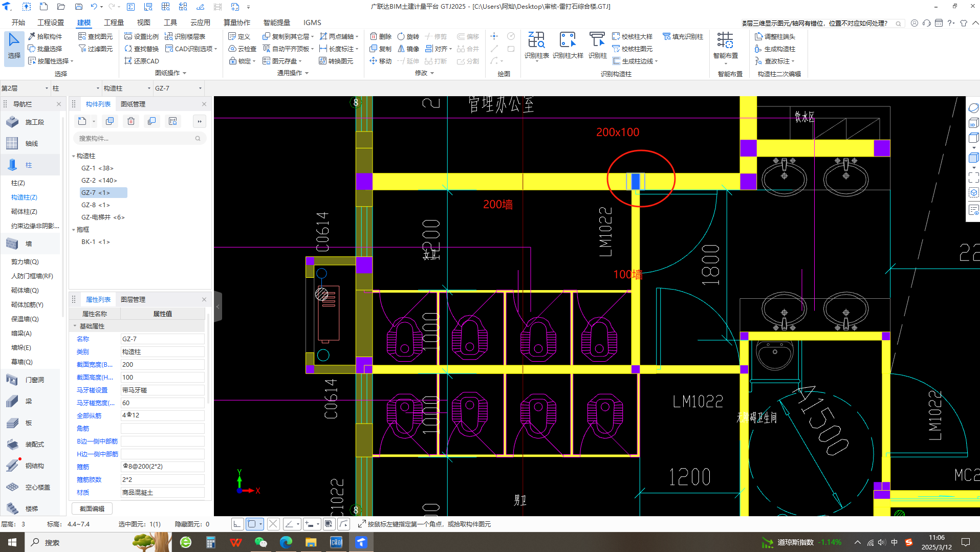Click 生成构造柱 tool

(x=775, y=49)
